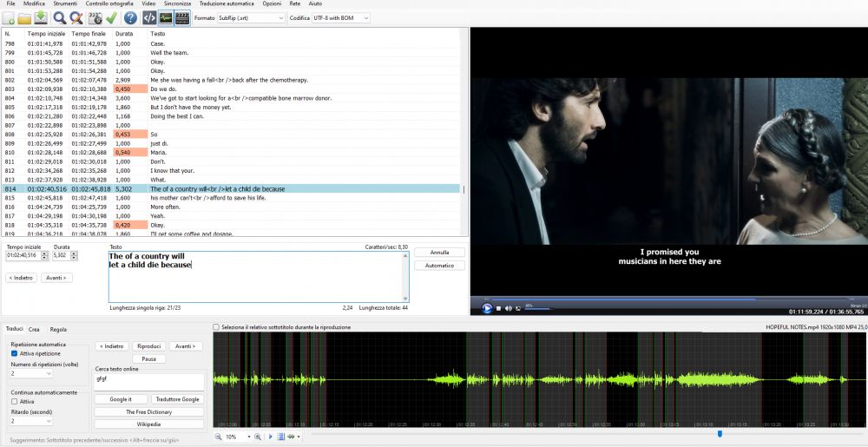Switch to the Crea tab
868x447 pixels.
pyautogui.click(x=34, y=329)
